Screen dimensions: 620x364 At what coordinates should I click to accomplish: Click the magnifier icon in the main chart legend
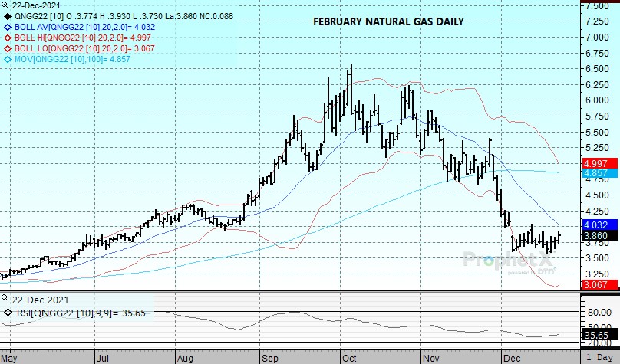[6, 5]
